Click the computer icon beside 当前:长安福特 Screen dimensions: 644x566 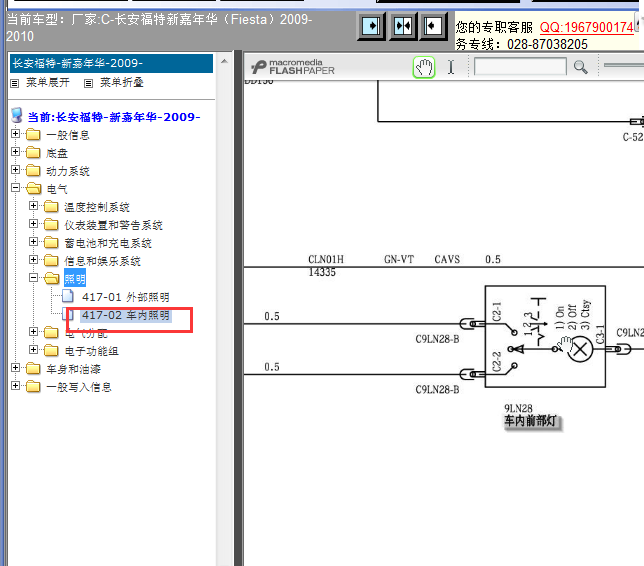pos(17,115)
